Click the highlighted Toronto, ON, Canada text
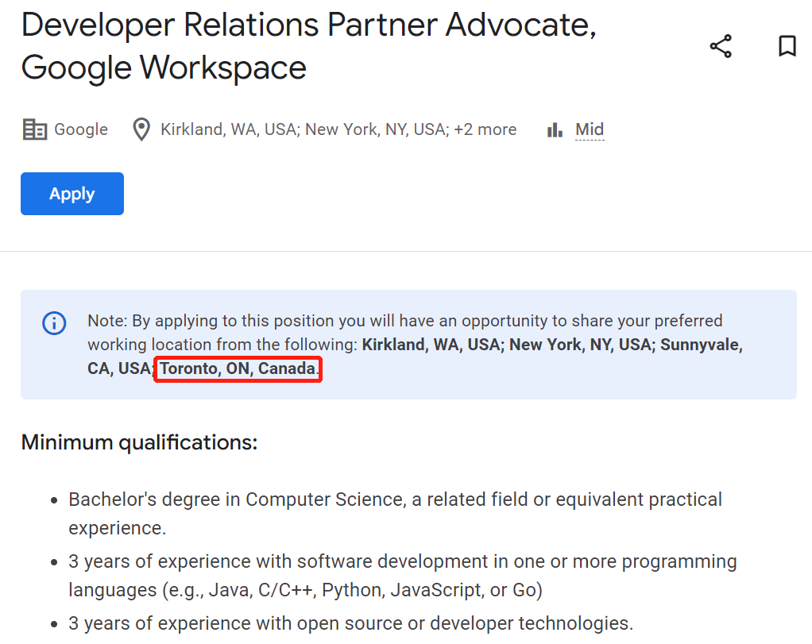The width and height of the screenshot is (812, 644). tap(238, 368)
